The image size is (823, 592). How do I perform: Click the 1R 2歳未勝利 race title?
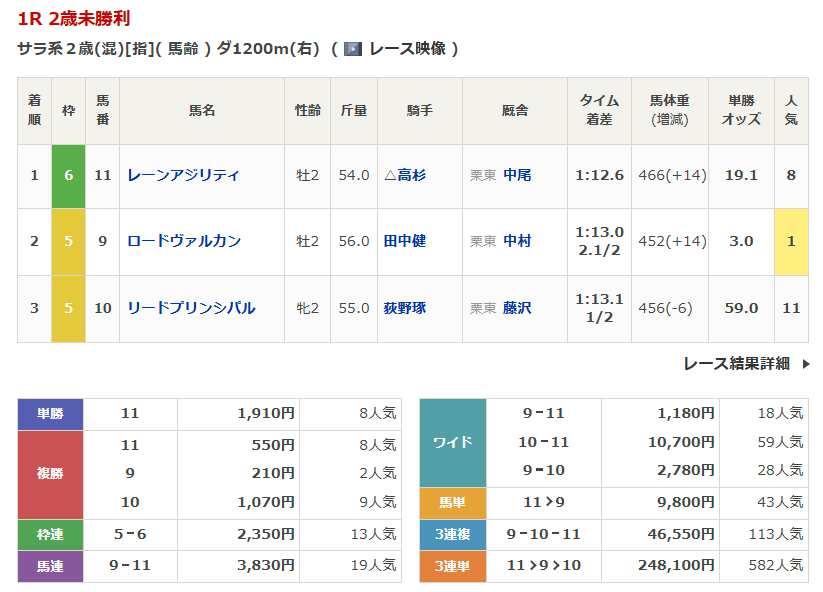pyautogui.click(x=73, y=19)
